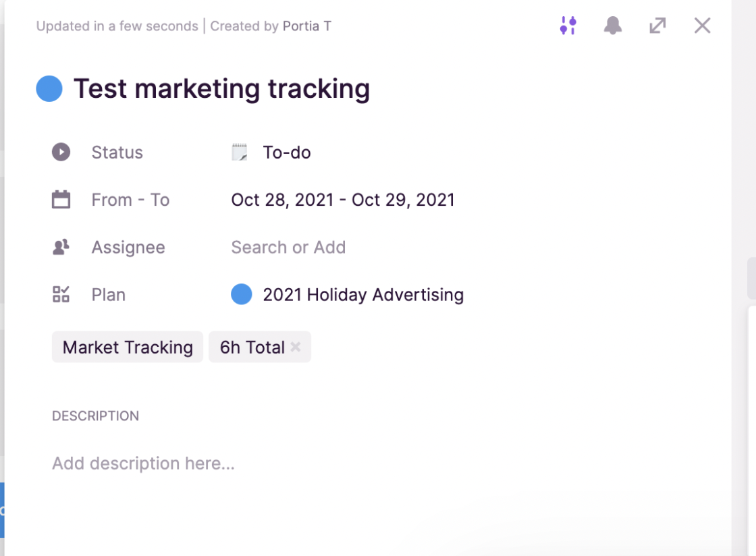Click the DESCRIPTION heading

pos(95,416)
